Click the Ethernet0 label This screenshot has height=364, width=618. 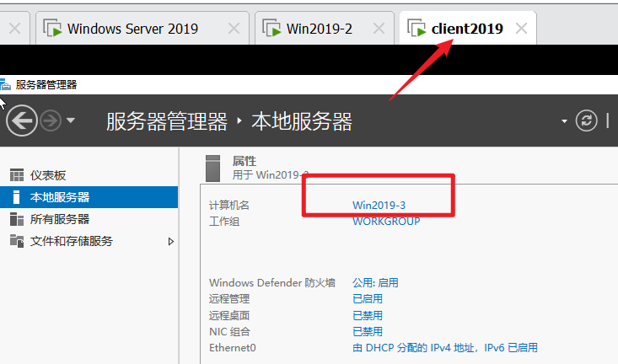click(233, 348)
